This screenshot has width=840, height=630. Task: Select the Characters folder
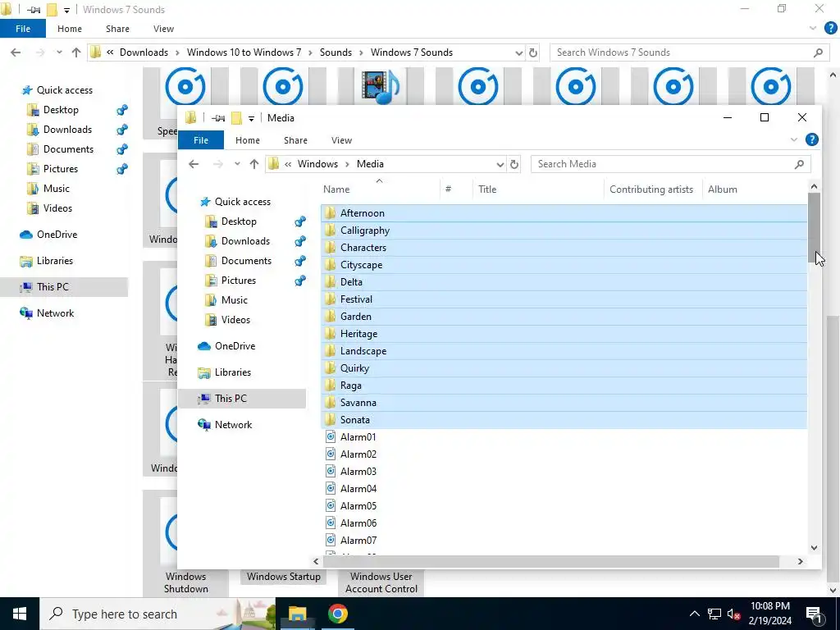pyautogui.click(x=564, y=248)
